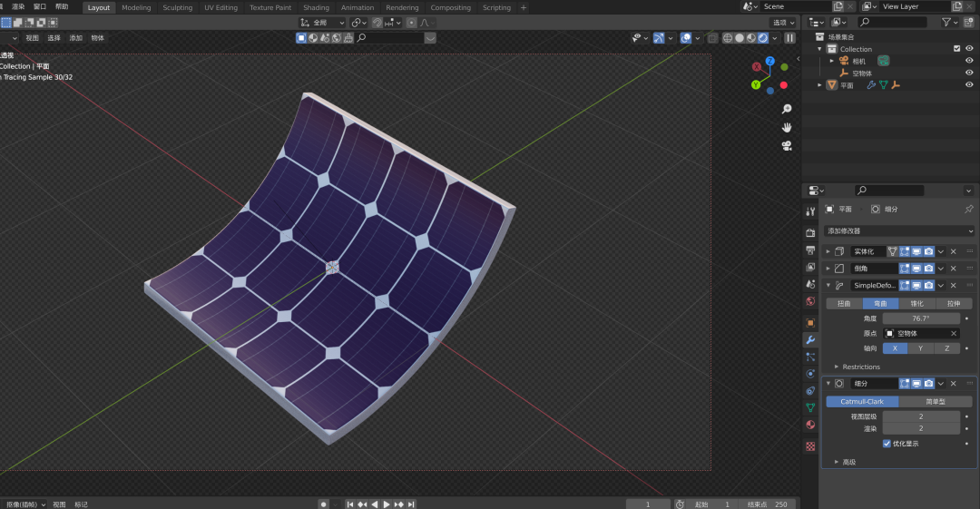Uncheck the Collection exclude checkbox

(x=956, y=49)
